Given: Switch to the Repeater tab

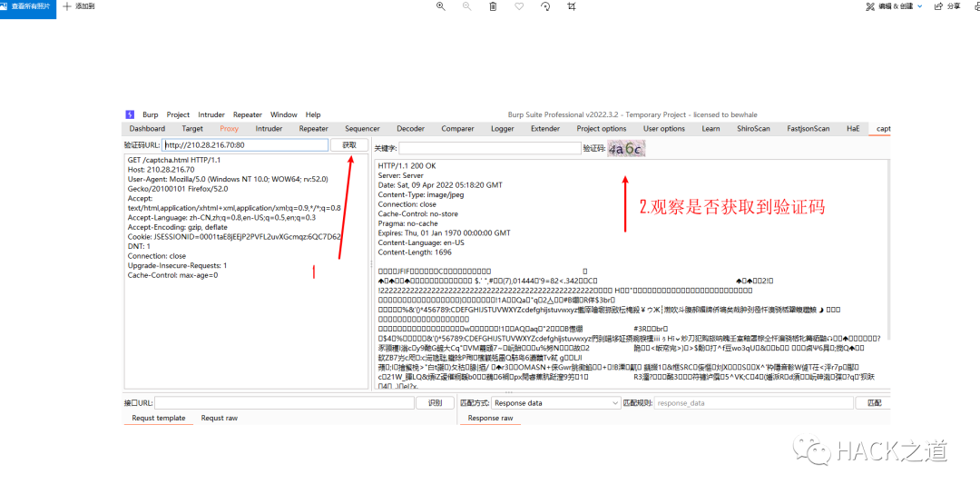Looking at the screenshot, I should click(x=314, y=129).
